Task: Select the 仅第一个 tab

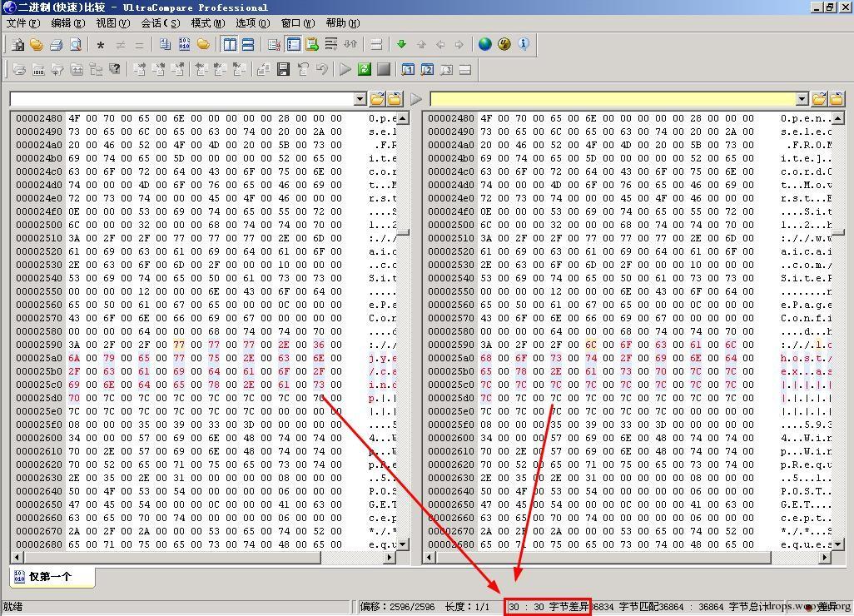Action: click(52, 577)
